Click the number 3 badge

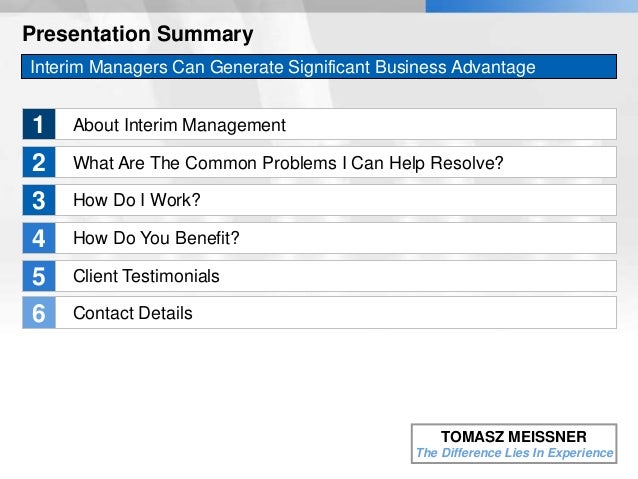39,200
